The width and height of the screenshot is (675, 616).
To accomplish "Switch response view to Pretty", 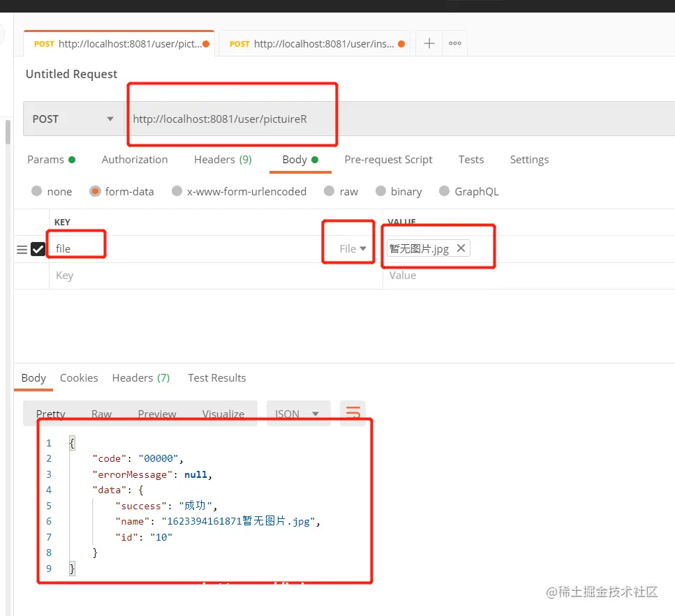I will (51, 414).
